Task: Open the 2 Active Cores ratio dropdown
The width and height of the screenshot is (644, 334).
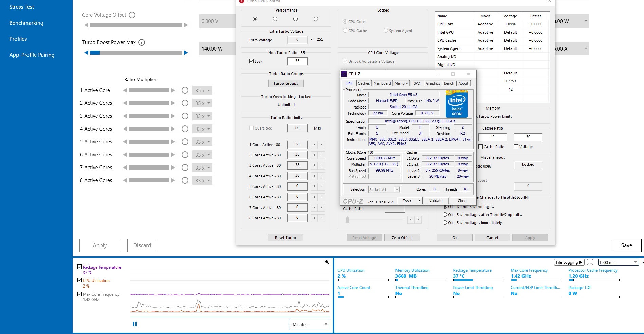Action: pyautogui.click(x=202, y=103)
